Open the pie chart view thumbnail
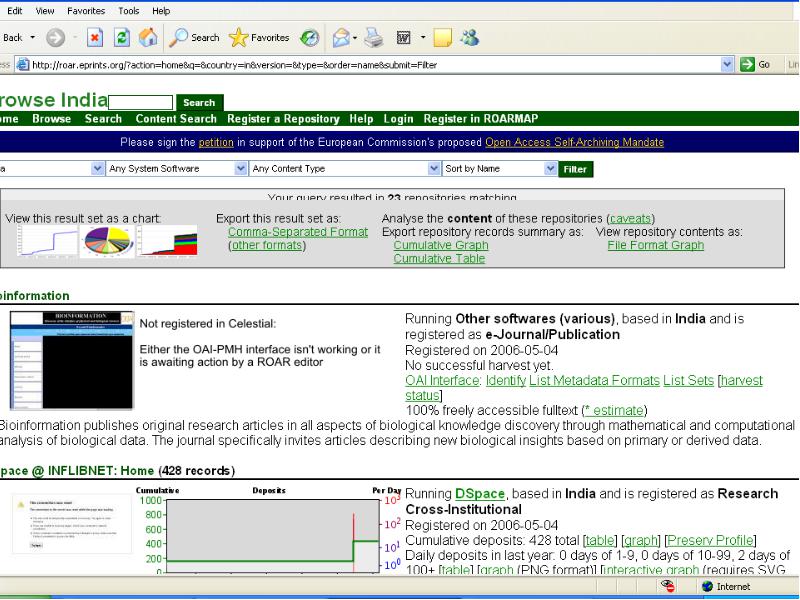This screenshot has width=800, height=600. click(x=107, y=241)
